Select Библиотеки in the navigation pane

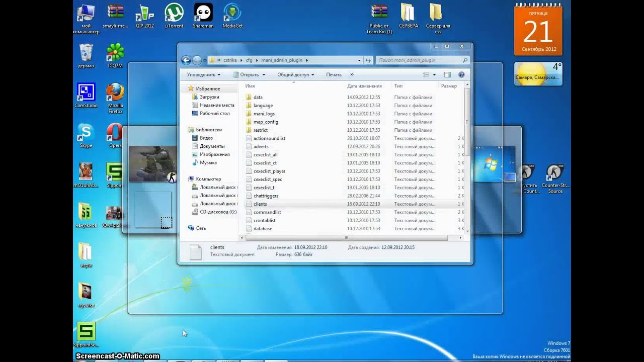pos(209,130)
